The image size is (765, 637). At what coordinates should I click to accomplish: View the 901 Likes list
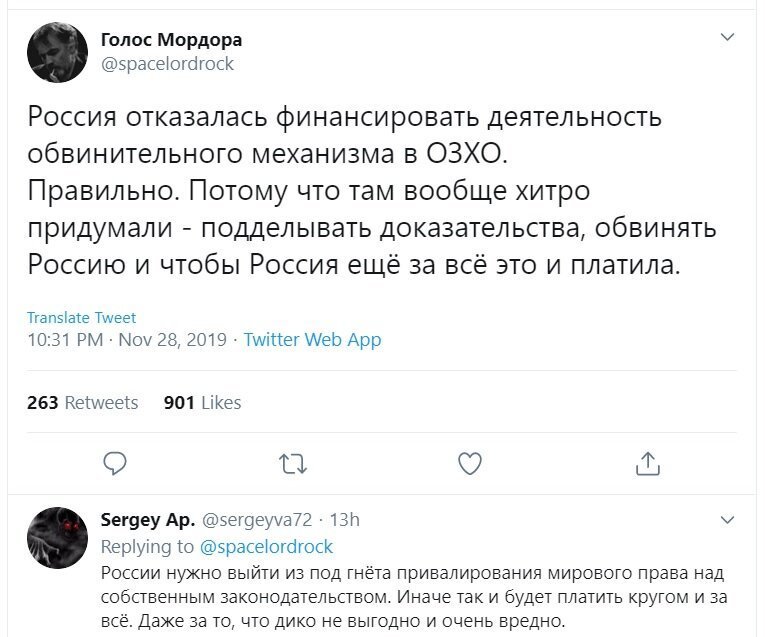[x=202, y=402]
